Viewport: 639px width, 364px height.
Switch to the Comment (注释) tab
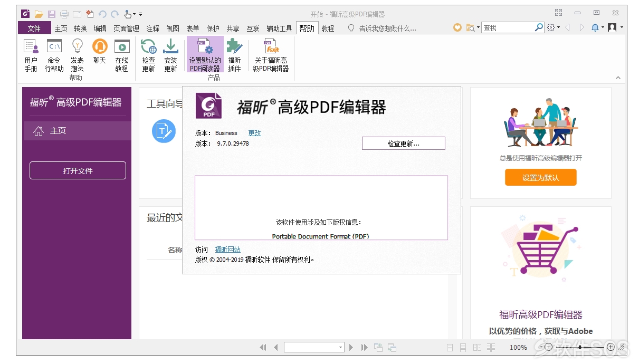(153, 28)
